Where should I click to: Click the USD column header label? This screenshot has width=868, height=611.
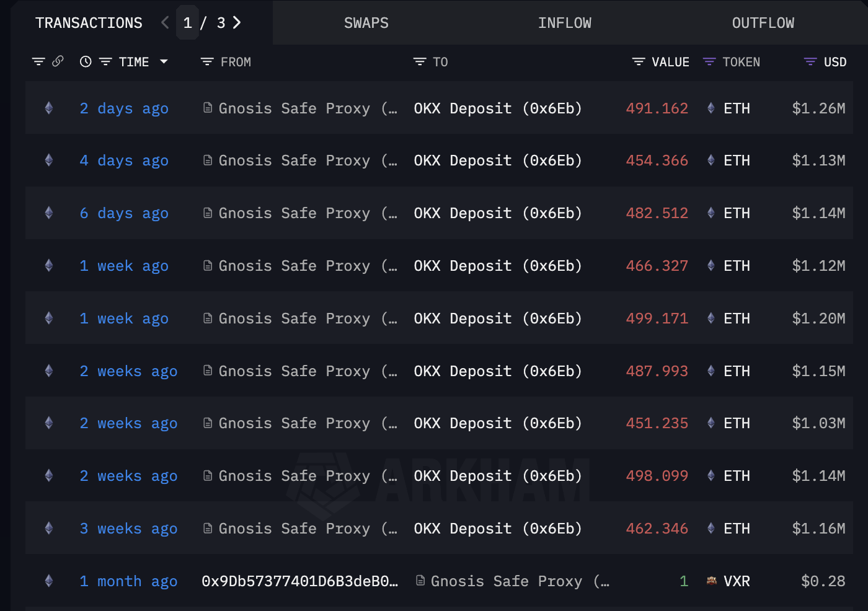(x=835, y=62)
